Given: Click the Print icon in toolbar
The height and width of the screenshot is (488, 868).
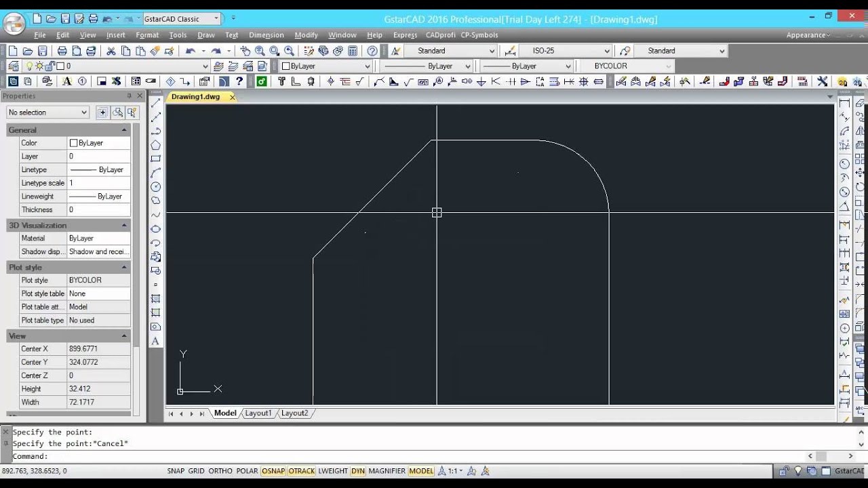Looking at the screenshot, I should 62,51.
